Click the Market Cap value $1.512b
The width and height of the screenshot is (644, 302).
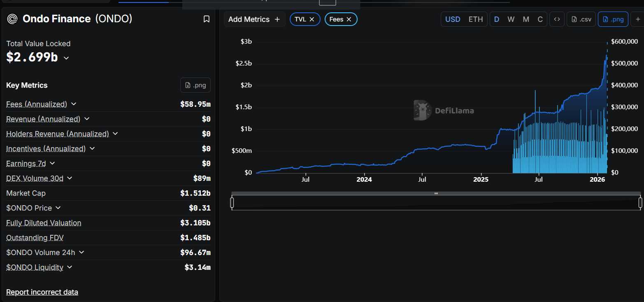195,193
